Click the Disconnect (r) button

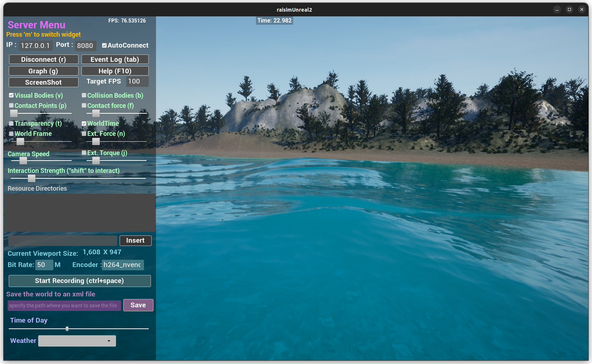click(x=44, y=60)
